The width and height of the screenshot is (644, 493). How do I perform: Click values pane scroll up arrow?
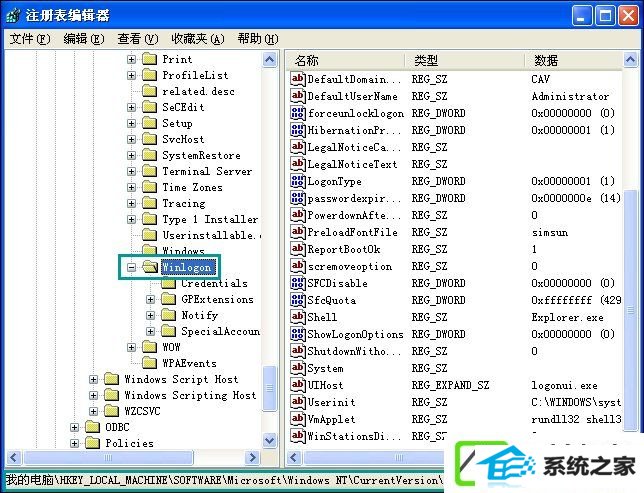(630, 60)
